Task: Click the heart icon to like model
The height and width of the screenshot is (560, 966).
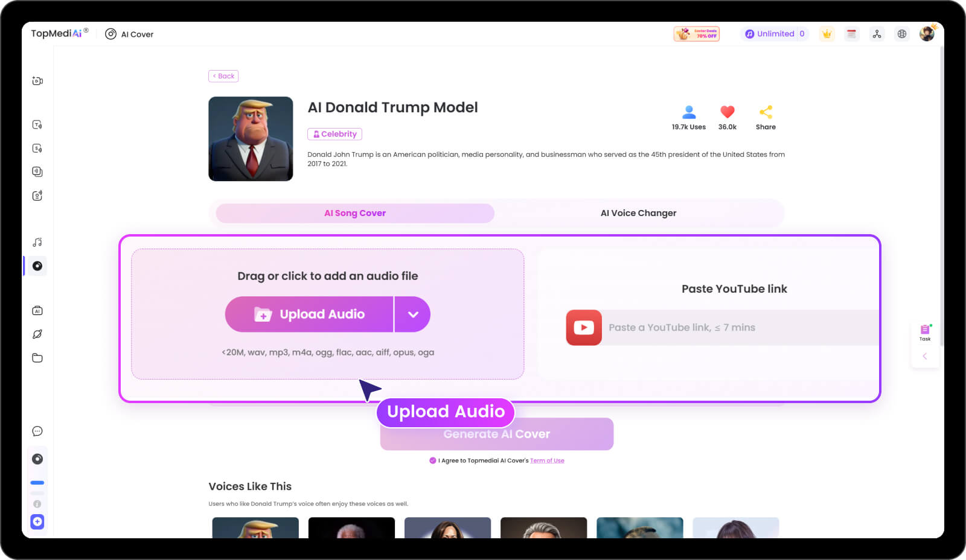Action: tap(727, 112)
